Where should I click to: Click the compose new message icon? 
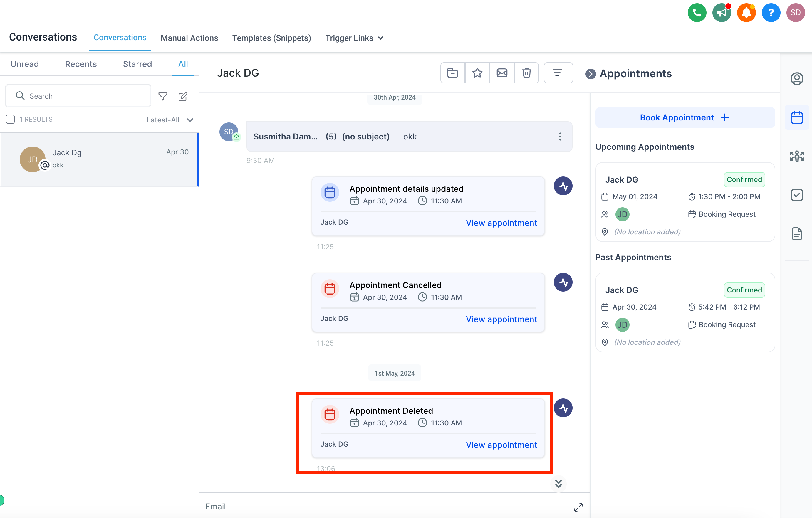[x=183, y=97]
